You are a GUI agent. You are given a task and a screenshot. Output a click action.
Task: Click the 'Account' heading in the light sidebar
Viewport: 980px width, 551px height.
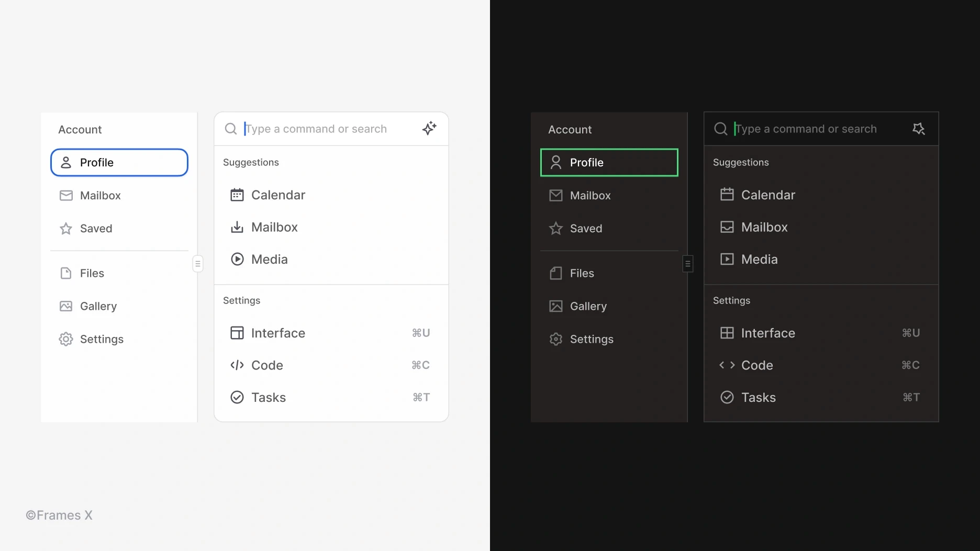[80, 129]
